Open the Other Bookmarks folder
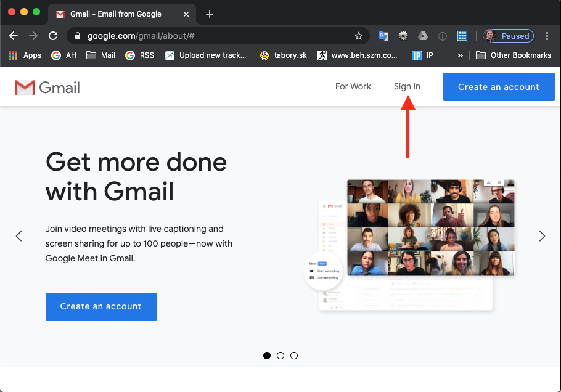Image resolution: width=561 pixels, height=392 pixels. 514,55
